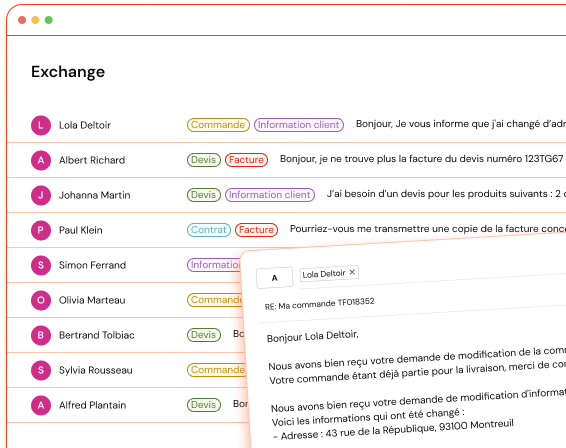Image resolution: width=566 pixels, height=448 pixels.
Task: Open message preview 'J'ai besoin d'un devis'
Action: [446, 194]
